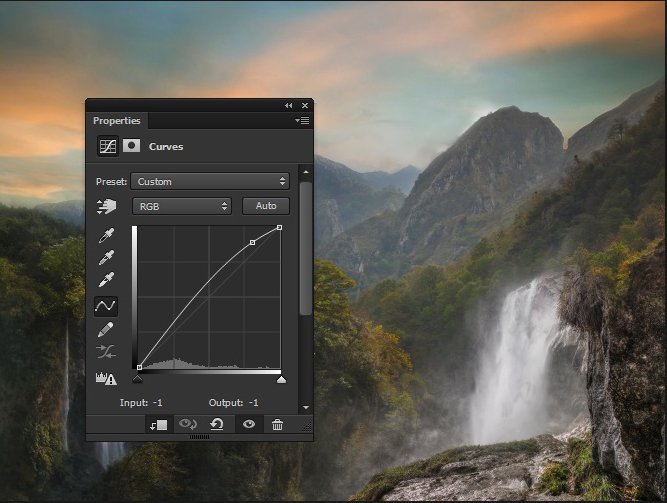Select the edit points curve tool
Image resolution: width=667 pixels, height=503 pixels.
tap(105, 305)
